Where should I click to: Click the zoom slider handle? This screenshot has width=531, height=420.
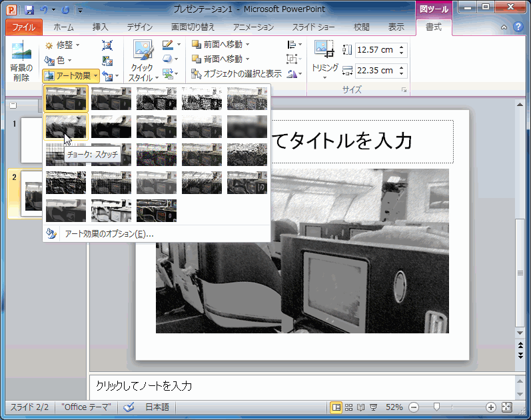click(436, 407)
